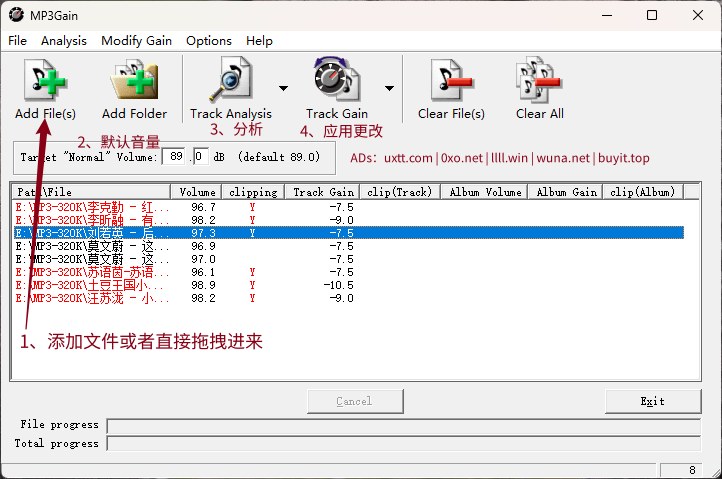Open the Help menu
Viewport: 722px width, 479px height.
[259, 41]
